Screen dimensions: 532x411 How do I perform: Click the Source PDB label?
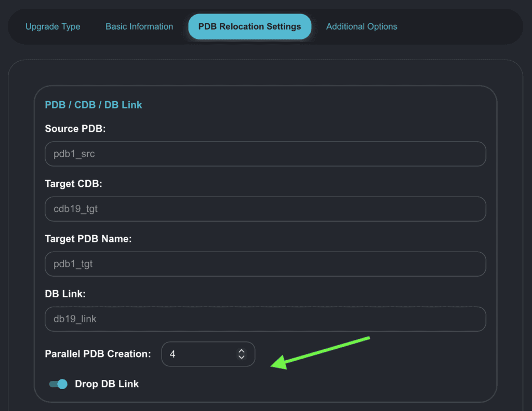(75, 129)
